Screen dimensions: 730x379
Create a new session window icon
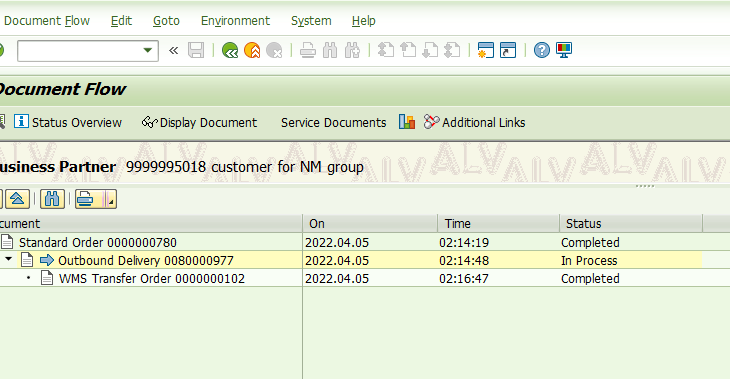486,50
